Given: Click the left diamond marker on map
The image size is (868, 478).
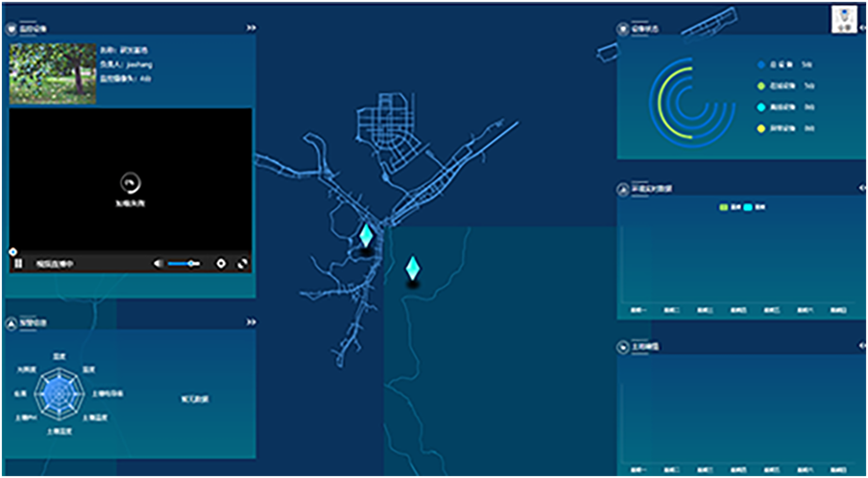Looking at the screenshot, I should 366,235.
